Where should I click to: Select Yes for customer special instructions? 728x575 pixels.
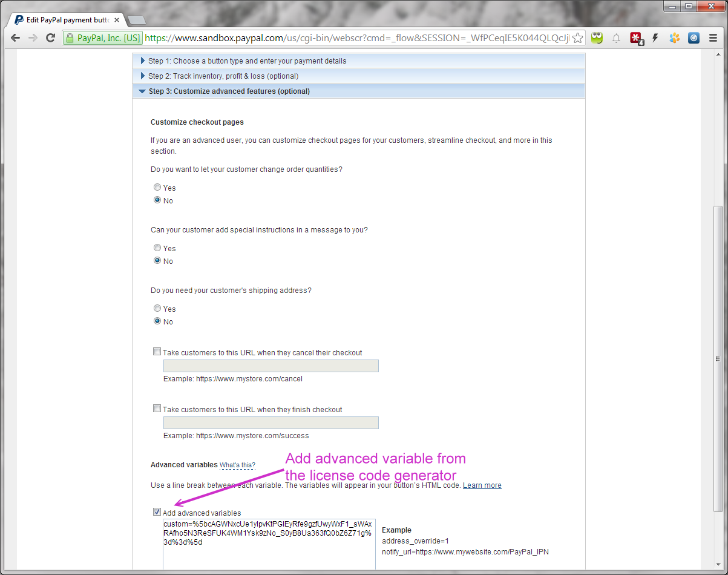157,248
